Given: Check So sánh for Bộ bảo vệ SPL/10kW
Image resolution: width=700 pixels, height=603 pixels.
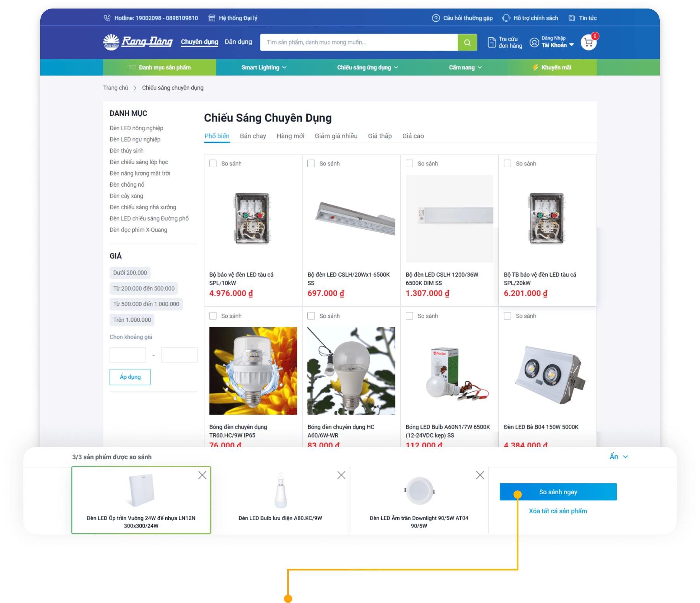Looking at the screenshot, I should 213,163.
